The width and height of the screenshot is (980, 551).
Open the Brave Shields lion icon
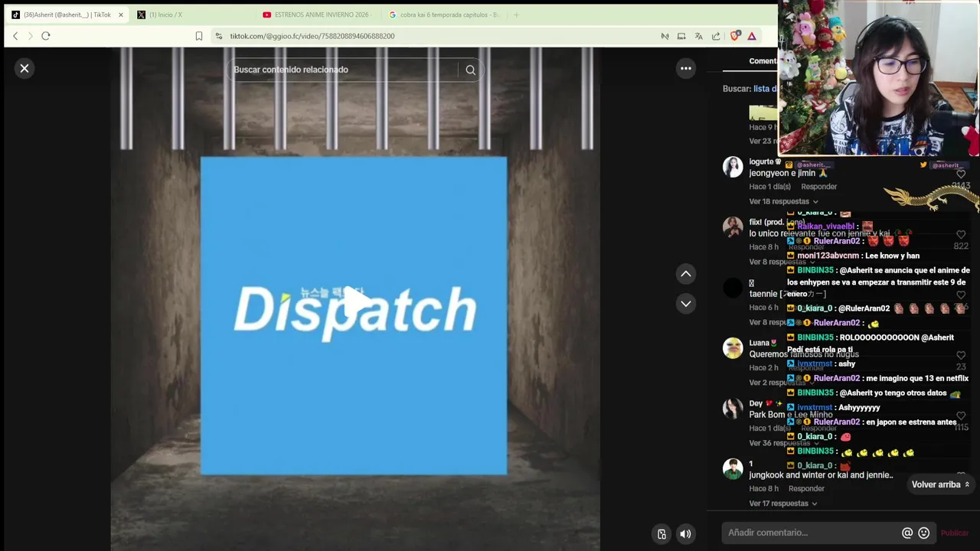click(x=736, y=36)
